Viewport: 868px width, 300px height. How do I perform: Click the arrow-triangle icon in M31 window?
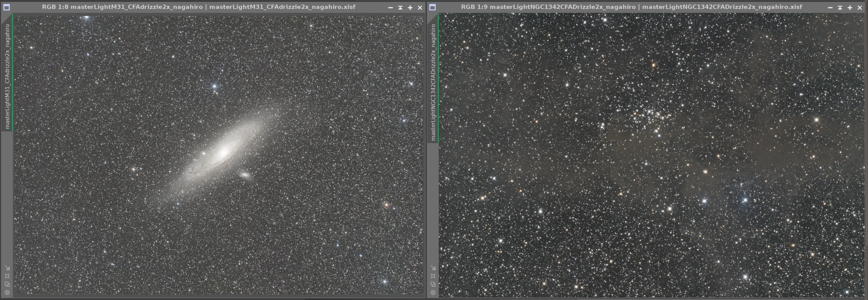7,268
